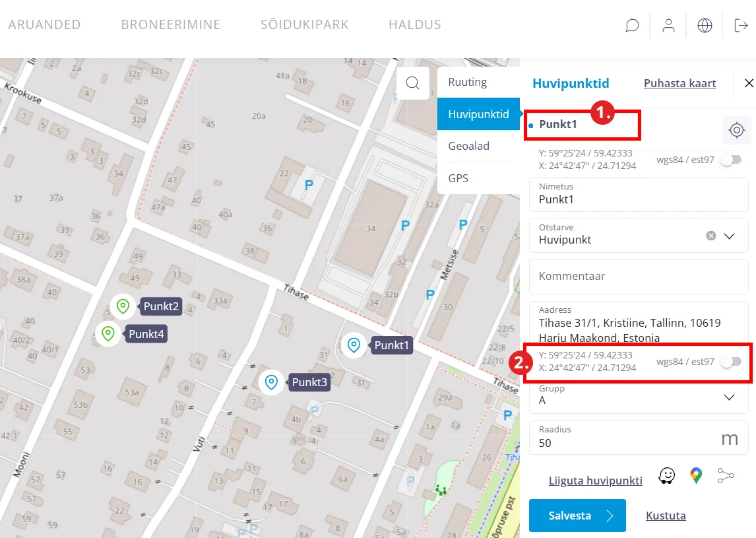Viewport: 756px width, 538px height.
Task: Select the Punkt3 map marker
Action: click(270, 382)
